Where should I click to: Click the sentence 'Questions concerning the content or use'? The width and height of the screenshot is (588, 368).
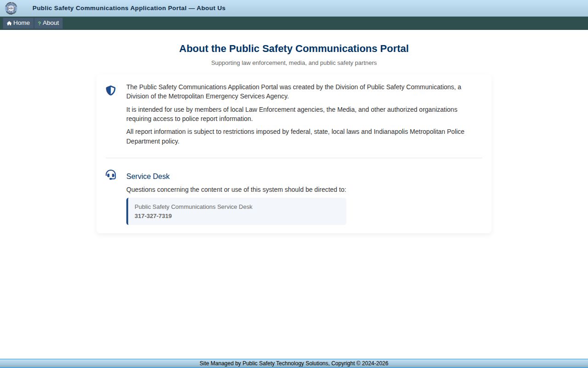236,190
